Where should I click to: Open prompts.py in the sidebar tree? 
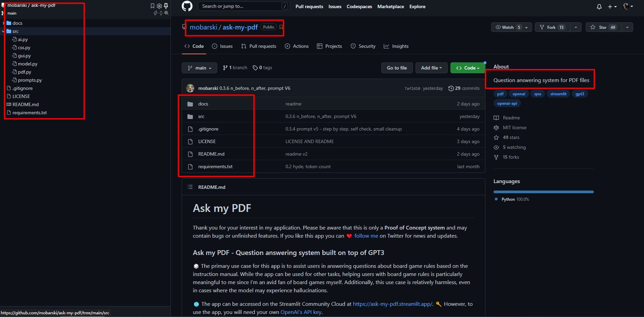(x=30, y=80)
